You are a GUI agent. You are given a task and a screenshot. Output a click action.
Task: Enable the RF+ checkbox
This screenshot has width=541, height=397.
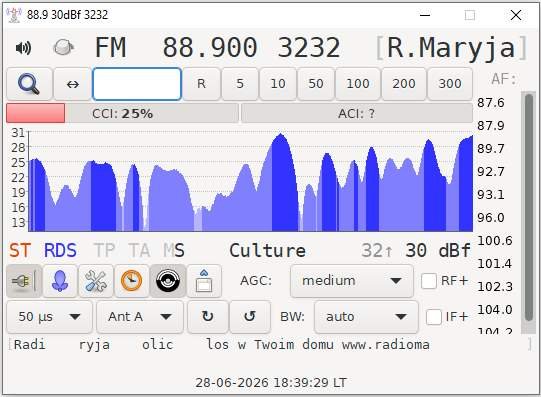pyautogui.click(x=429, y=281)
